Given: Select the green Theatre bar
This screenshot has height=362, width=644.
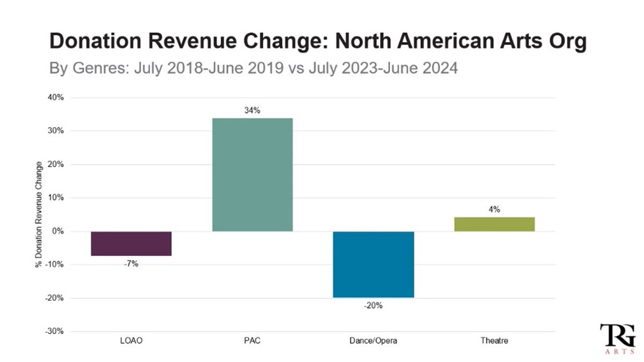Looking at the screenshot, I should tap(494, 224).
